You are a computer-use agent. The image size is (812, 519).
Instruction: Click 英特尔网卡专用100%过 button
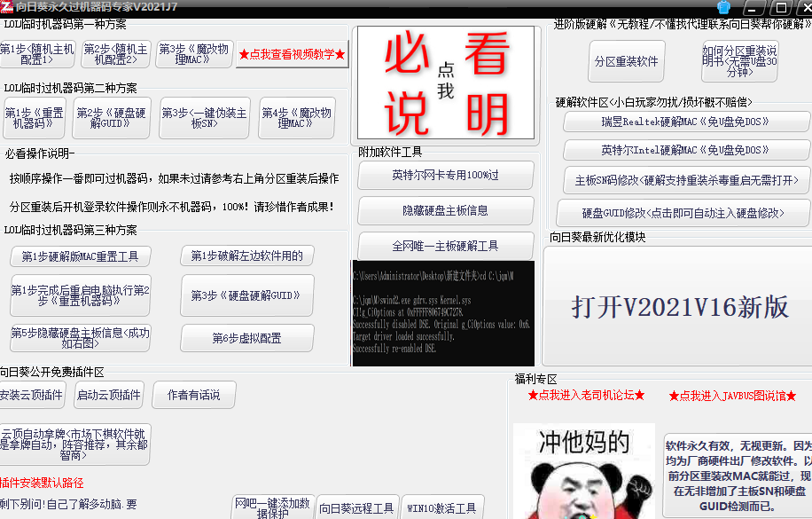tap(445, 176)
